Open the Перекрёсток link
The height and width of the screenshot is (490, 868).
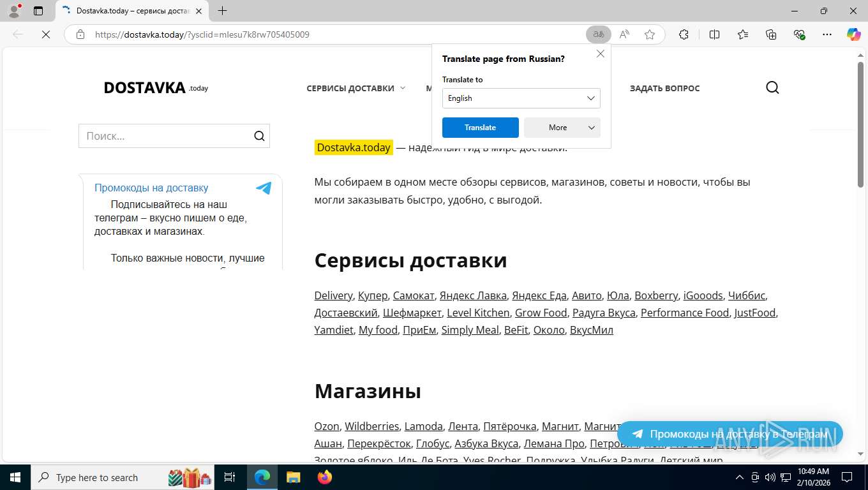[x=379, y=443]
